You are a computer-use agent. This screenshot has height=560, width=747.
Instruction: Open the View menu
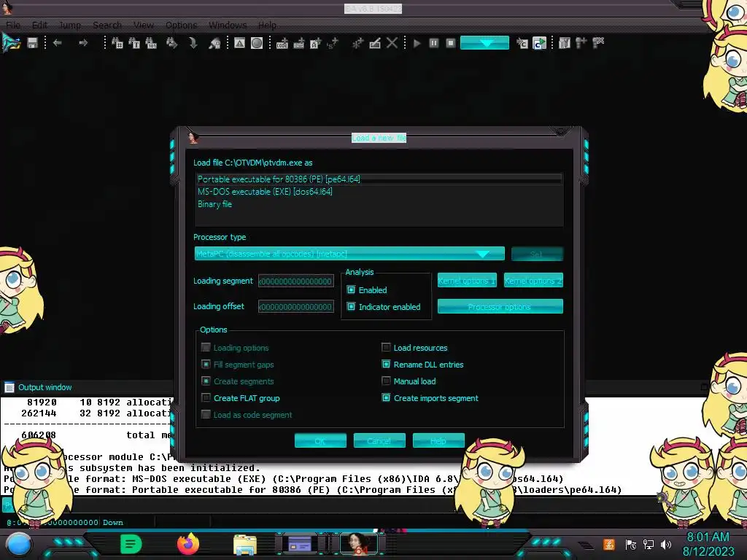click(x=144, y=25)
